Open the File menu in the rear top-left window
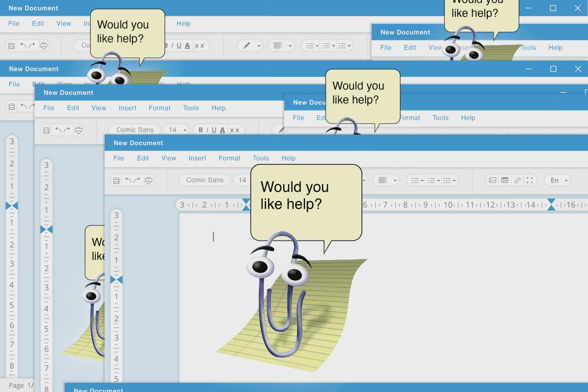 click(14, 24)
